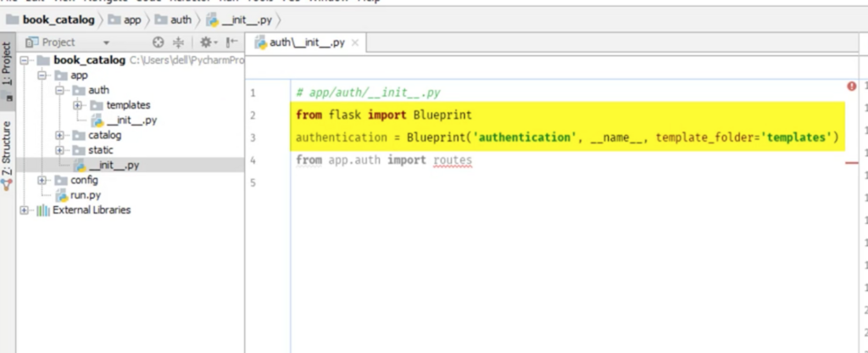The height and width of the screenshot is (353, 868).
Task: Click the Collapse All icon in Project panel
Action: coord(178,42)
